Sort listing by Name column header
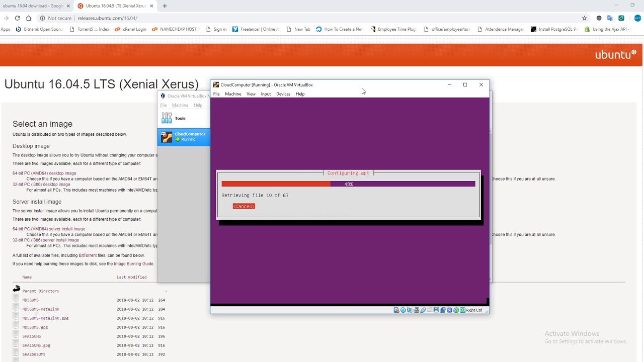The image size is (644, 362). click(27, 277)
